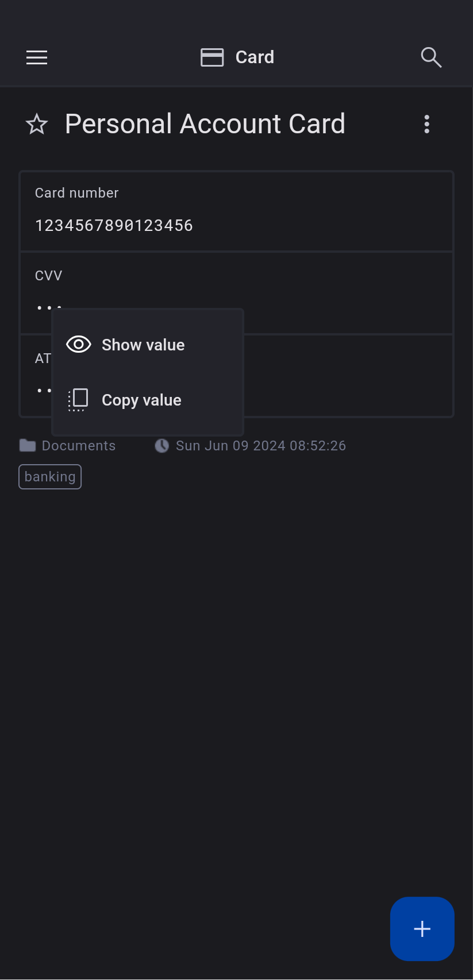Click the card icon in header
Image resolution: width=473 pixels, height=980 pixels.
pos(212,57)
